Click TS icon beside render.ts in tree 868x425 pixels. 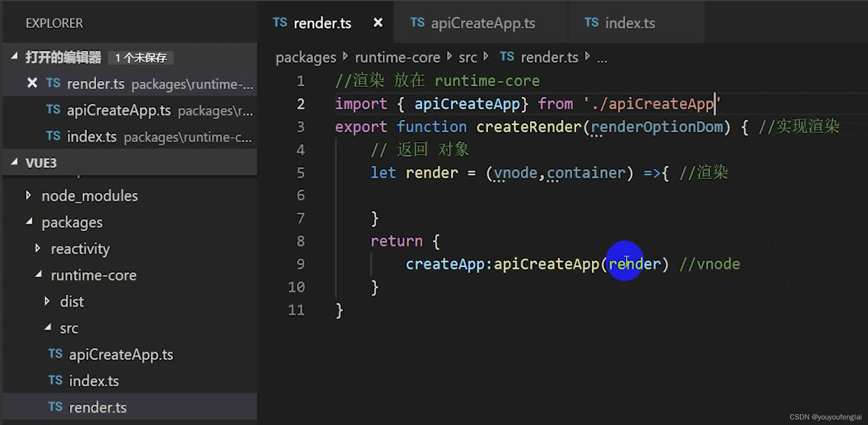[x=55, y=406]
